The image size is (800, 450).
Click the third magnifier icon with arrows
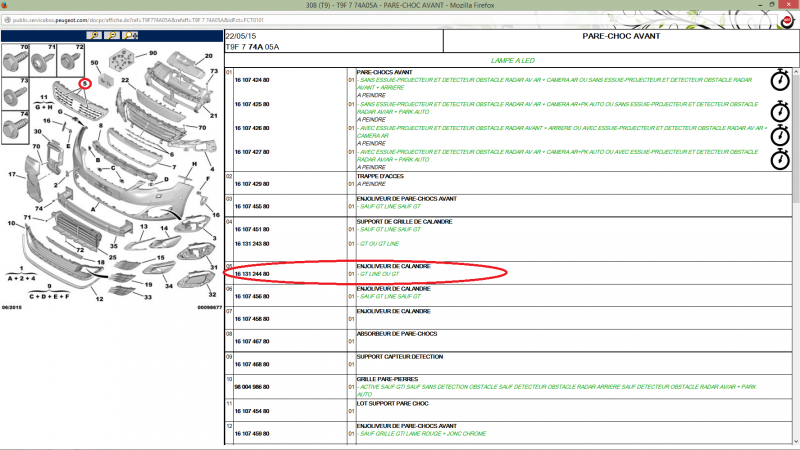[128, 34]
